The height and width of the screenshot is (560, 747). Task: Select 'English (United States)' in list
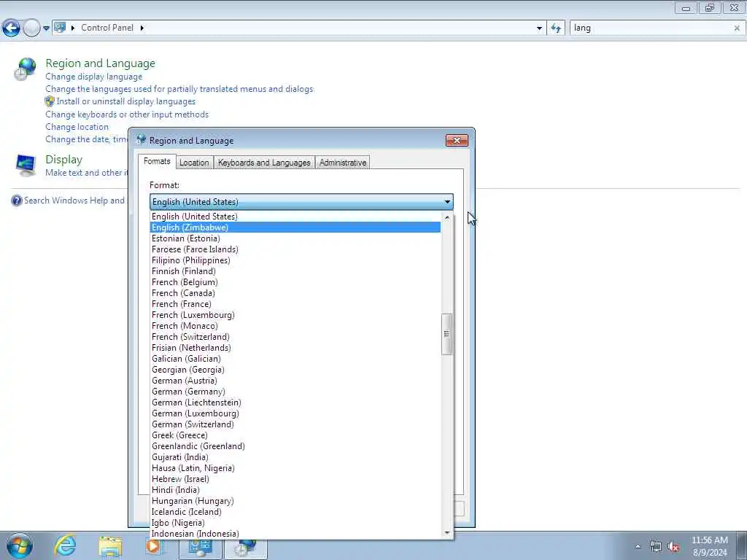pos(295,217)
